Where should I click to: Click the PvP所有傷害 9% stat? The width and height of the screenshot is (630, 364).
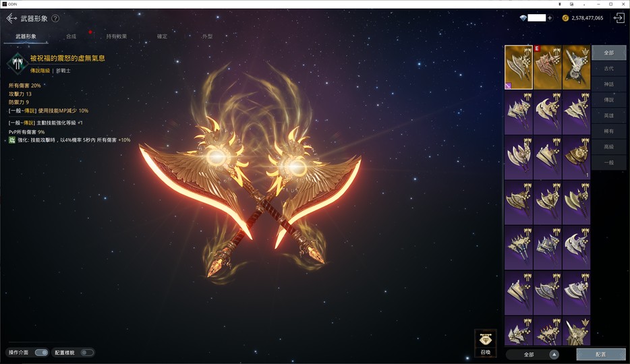pyautogui.click(x=26, y=131)
